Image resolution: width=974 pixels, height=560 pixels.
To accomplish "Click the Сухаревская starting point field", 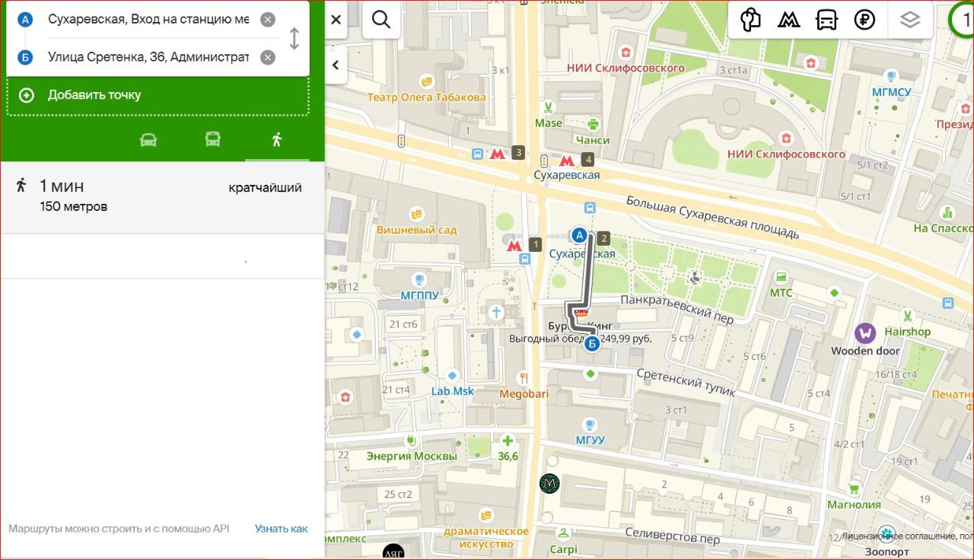I will pos(148,20).
